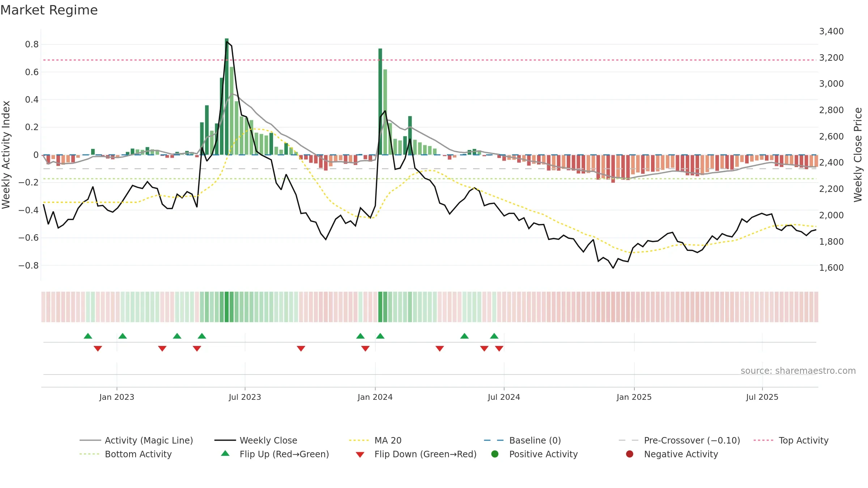868x488 pixels.
Task: Click the Weekly Activity Index axis title
Action: pyautogui.click(x=6, y=155)
